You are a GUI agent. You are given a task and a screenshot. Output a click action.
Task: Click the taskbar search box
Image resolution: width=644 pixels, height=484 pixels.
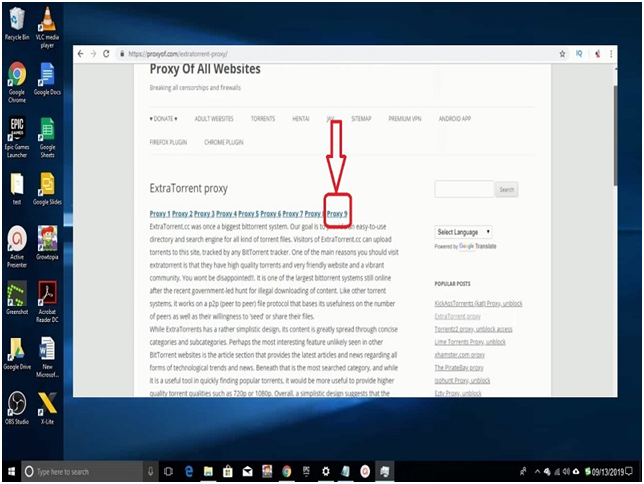point(84,471)
